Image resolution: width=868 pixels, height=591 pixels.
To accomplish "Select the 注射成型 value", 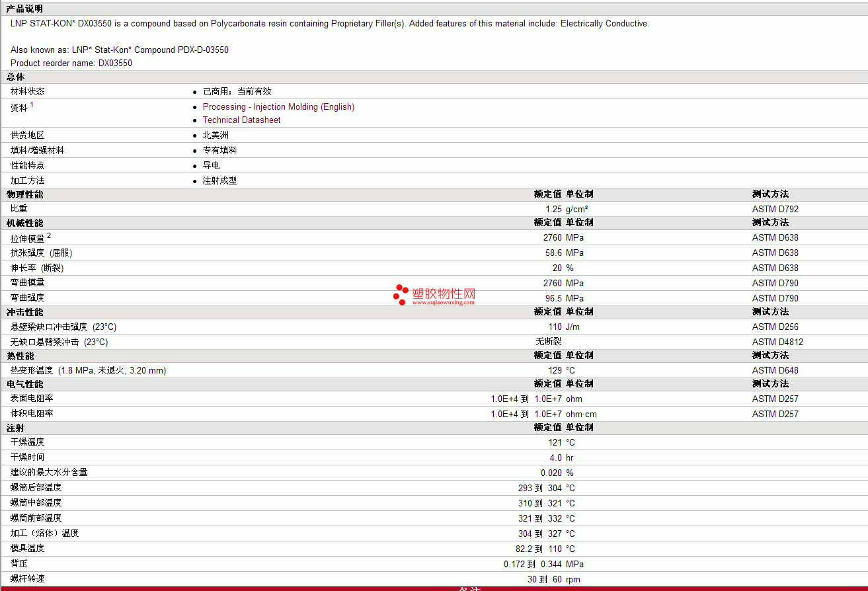I will tap(219, 180).
